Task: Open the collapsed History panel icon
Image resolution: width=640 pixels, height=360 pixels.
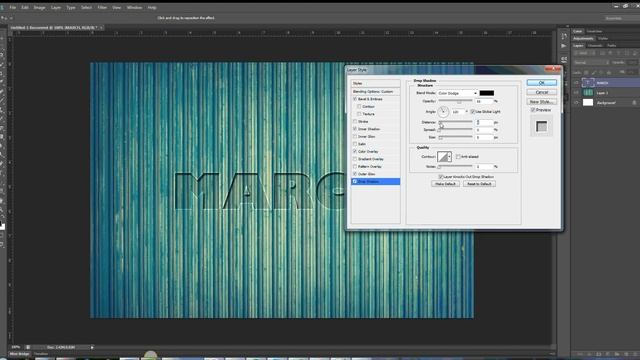Action: [564, 36]
